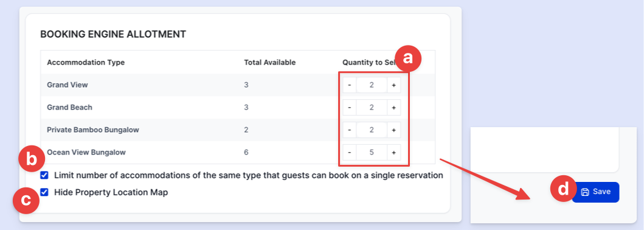This screenshot has height=230, width=644.
Task: Click the red annotation marker labeled d
Action: [563, 189]
